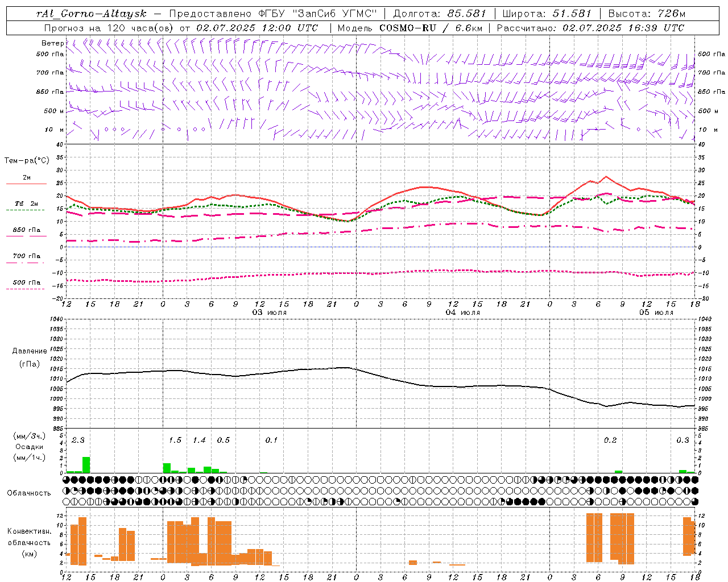Click the precipitation total '1.4'
The image size is (728, 582).
199,440
